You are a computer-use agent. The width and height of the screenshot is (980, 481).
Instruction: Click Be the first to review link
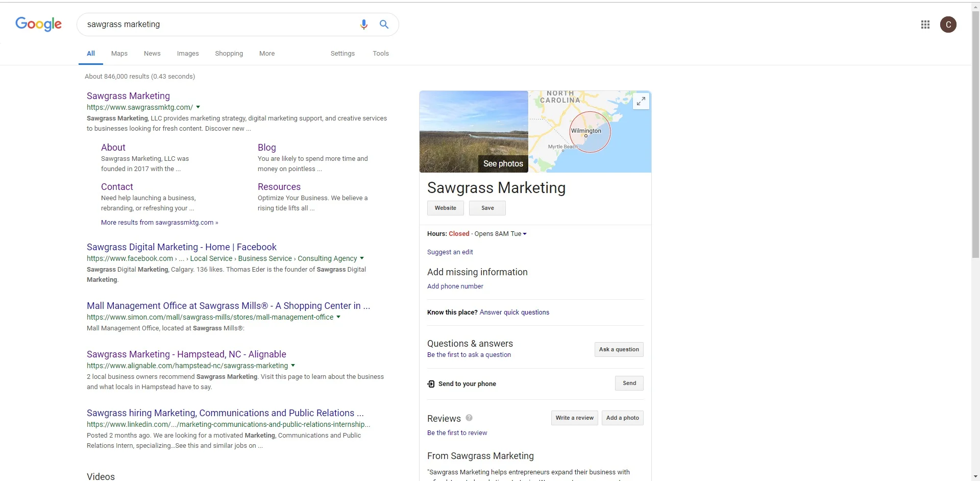click(x=457, y=433)
